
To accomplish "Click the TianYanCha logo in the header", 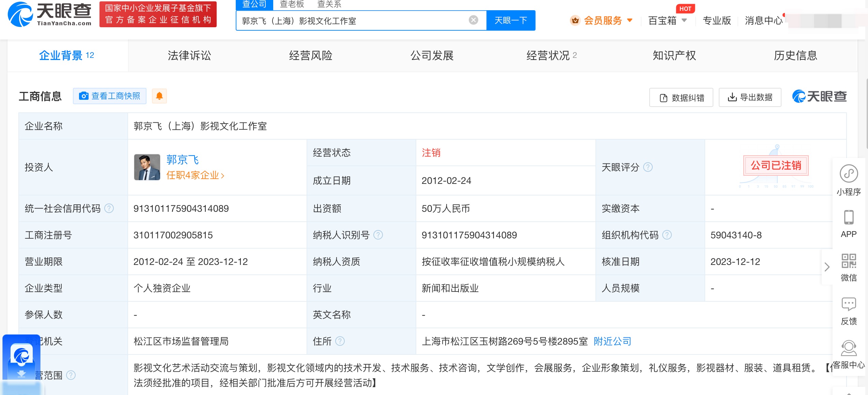I will pos(50,14).
